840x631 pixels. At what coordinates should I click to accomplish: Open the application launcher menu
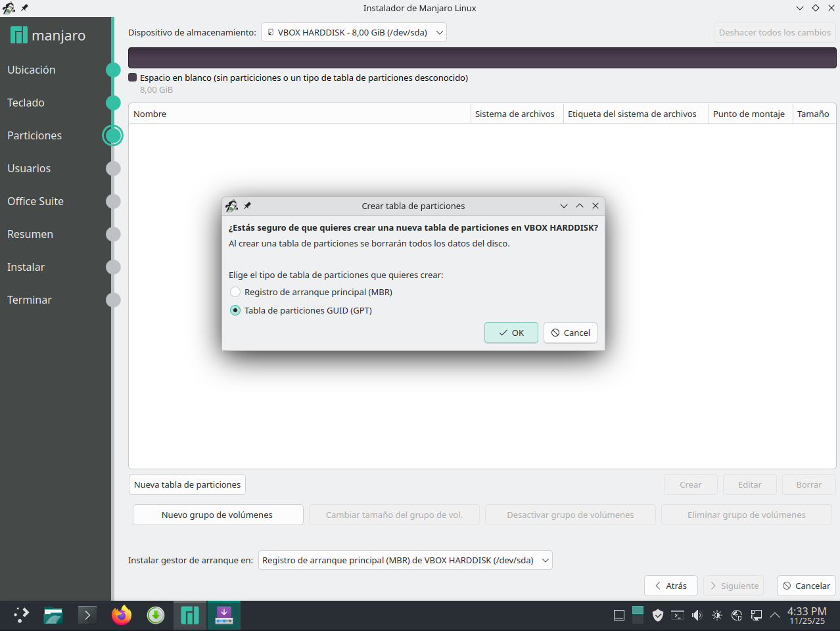pyautogui.click(x=21, y=615)
